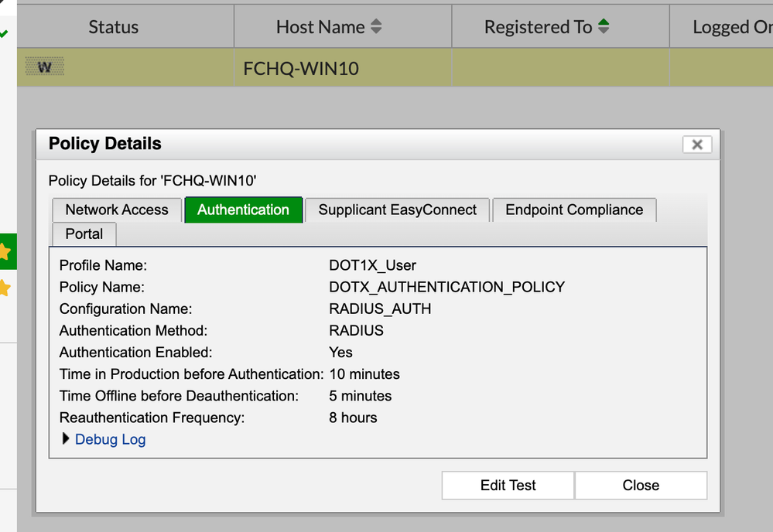This screenshot has width=773, height=532.
Task: Go to the Endpoint Compliance tab
Action: [x=574, y=210]
